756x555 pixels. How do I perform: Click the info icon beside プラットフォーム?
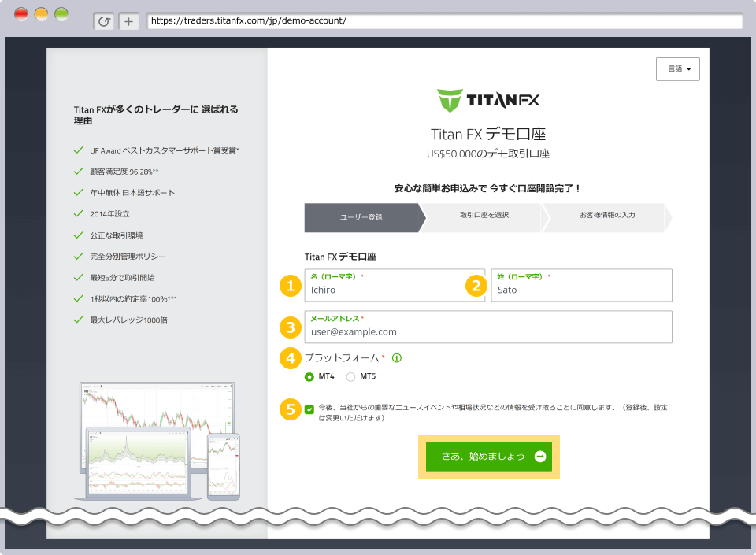pos(396,357)
